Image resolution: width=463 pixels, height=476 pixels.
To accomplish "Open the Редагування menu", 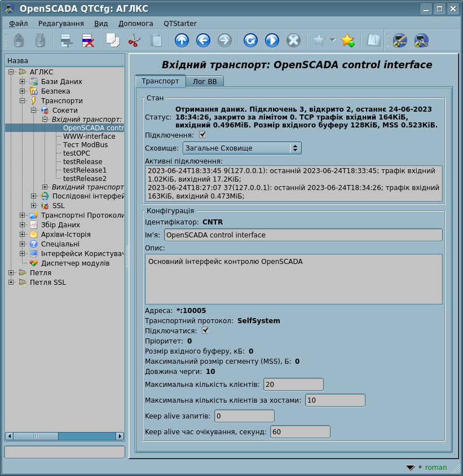I will 61,23.
